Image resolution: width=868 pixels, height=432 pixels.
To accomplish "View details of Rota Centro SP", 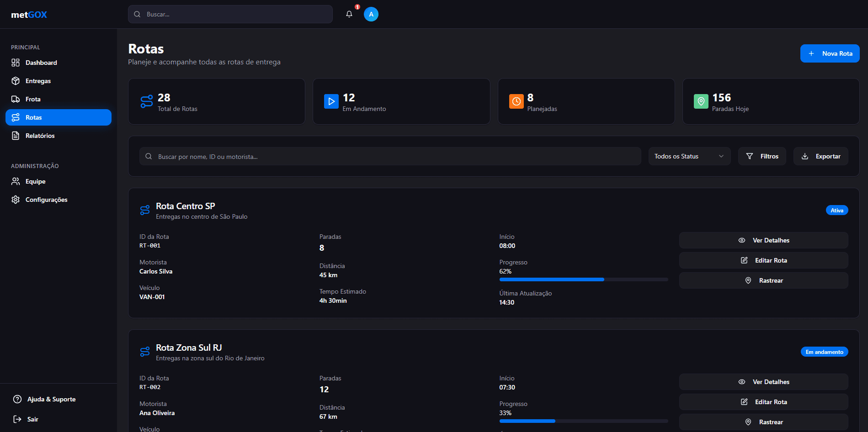I will click(x=763, y=240).
